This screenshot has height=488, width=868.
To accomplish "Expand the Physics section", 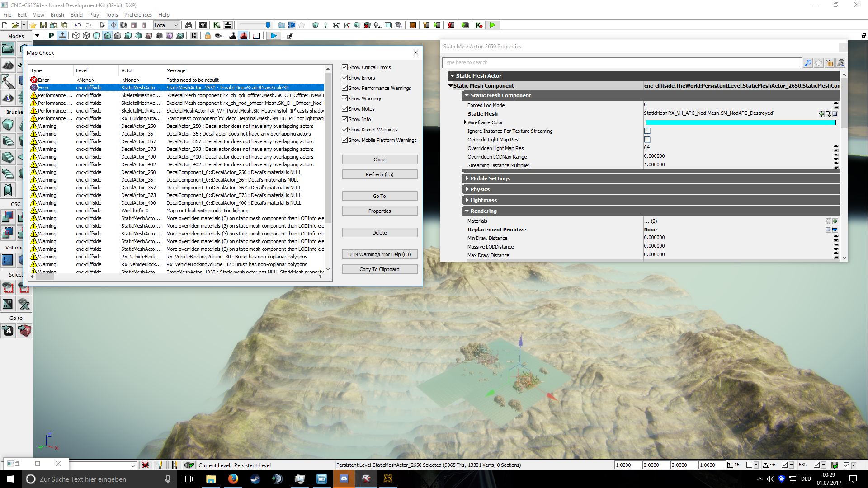I will [x=467, y=189].
